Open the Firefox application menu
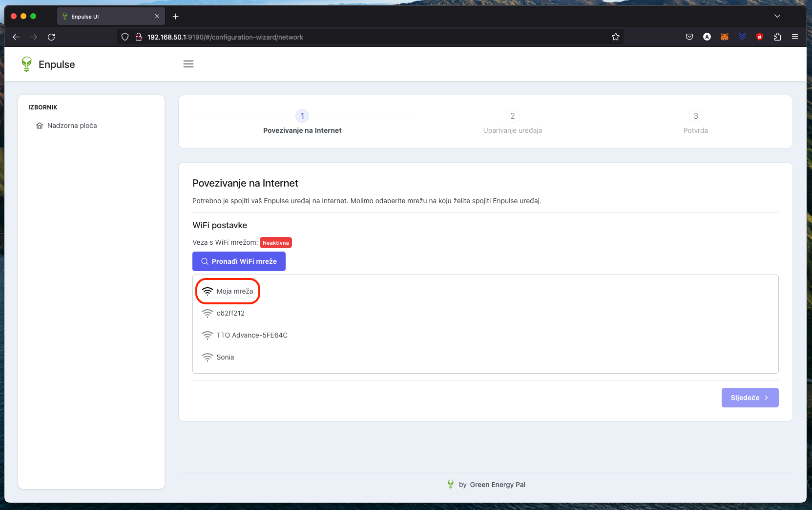Screen dimensions: 812x510 [x=795, y=37]
